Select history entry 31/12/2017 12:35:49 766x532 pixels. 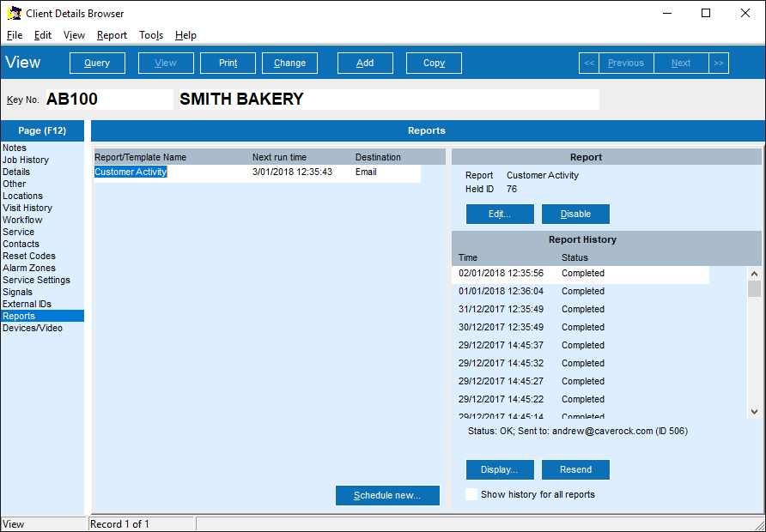coord(581,310)
